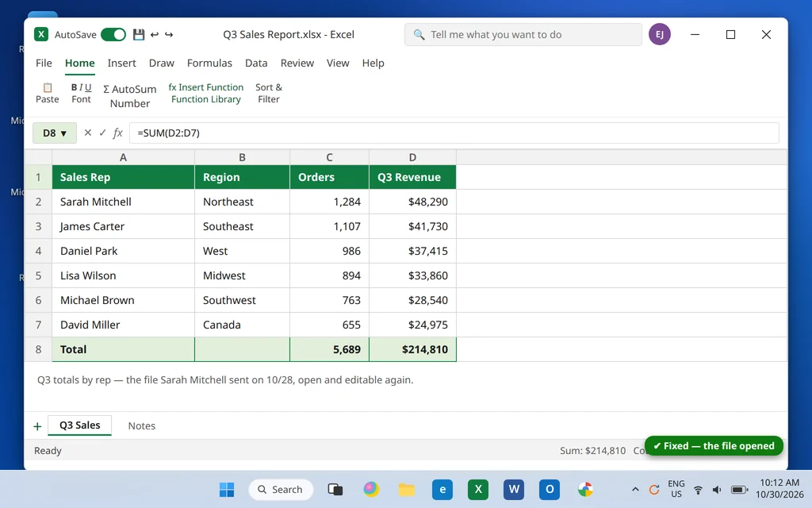Open the EJ account avatar
The width and height of the screenshot is (812, 508).
coord(660,34)
